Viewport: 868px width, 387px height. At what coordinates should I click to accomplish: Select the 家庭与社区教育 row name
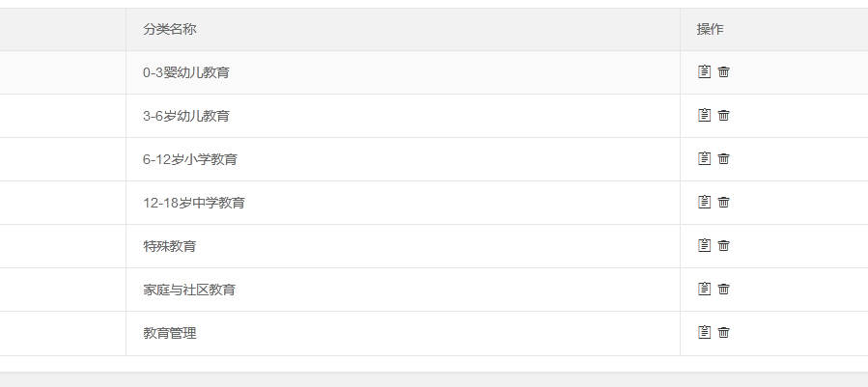(189, 290)
